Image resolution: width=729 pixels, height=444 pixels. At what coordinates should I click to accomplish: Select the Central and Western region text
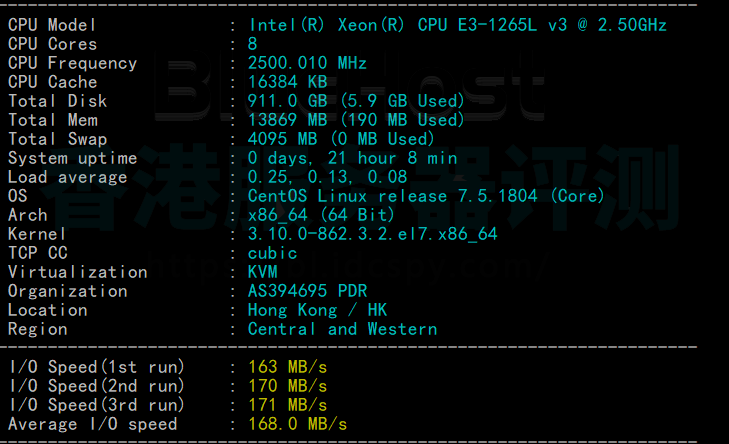342,329
